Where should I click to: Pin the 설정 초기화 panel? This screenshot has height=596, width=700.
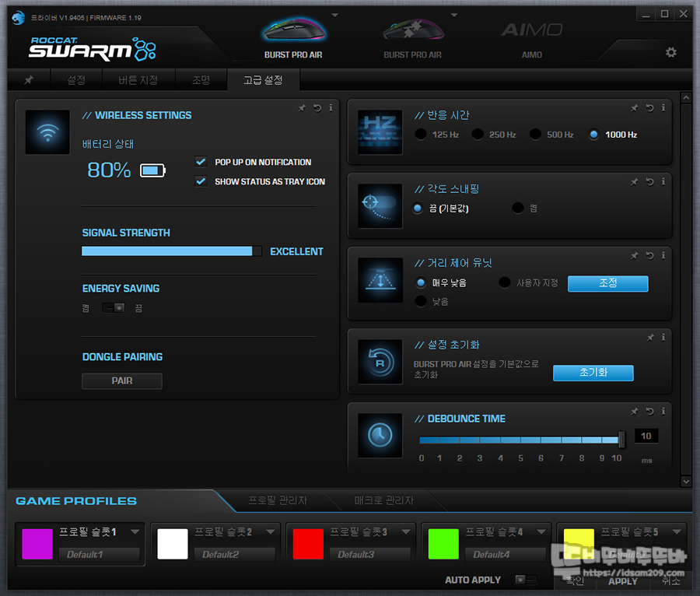(x=650, y=338)
